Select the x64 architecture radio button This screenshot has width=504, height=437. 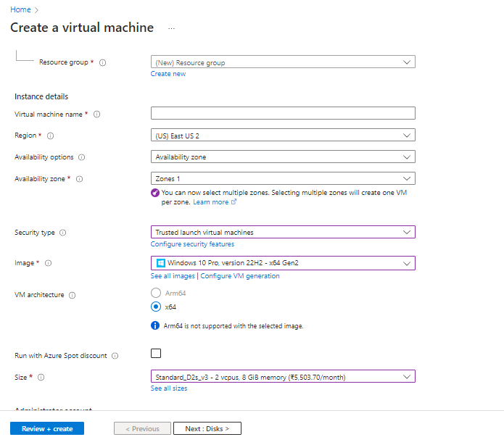click(x=156, y=307)
